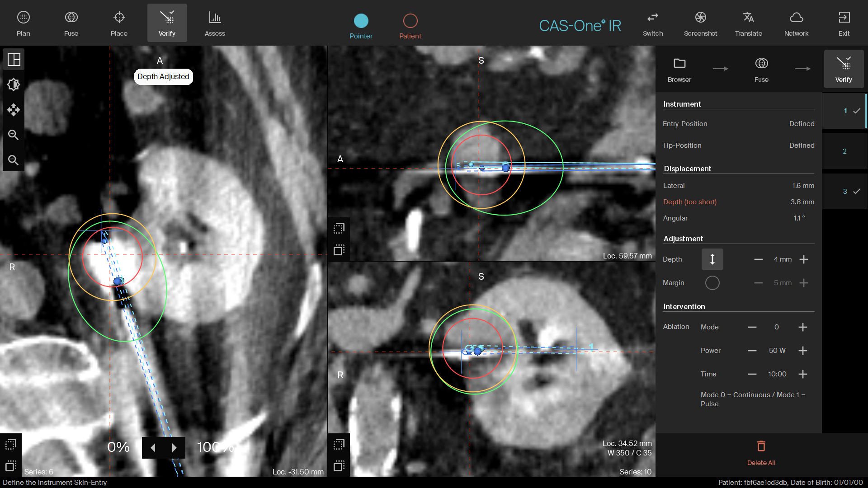
Task: Open the Browser in the Verify panel
Action: pyautogui.click(x=679, y=69)
